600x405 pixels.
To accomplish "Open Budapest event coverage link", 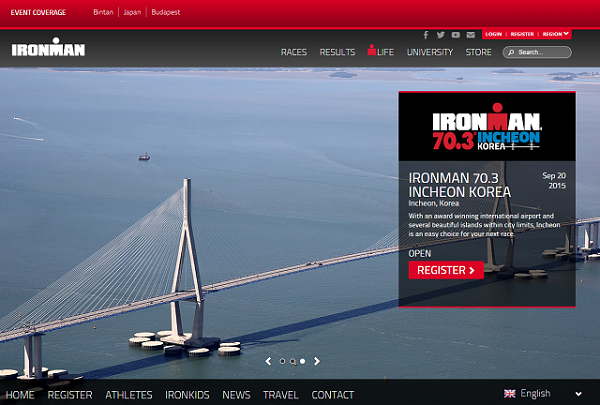I will click(166, 12).
